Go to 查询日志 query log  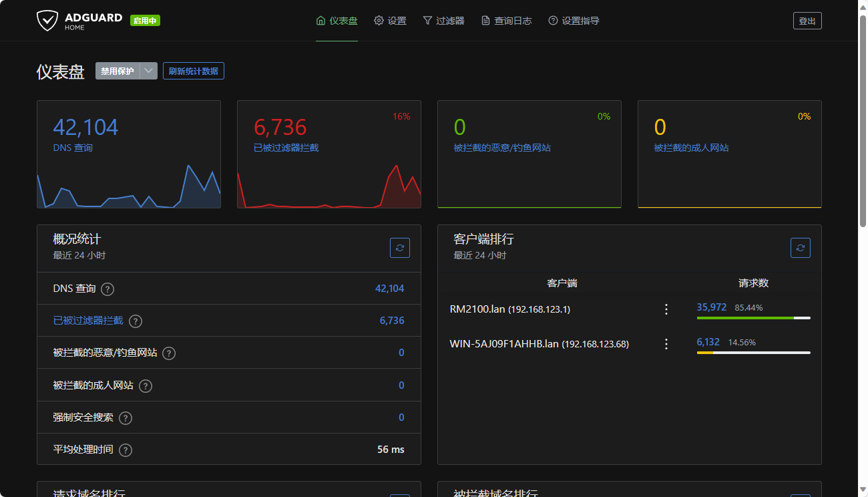pos(507,21)
